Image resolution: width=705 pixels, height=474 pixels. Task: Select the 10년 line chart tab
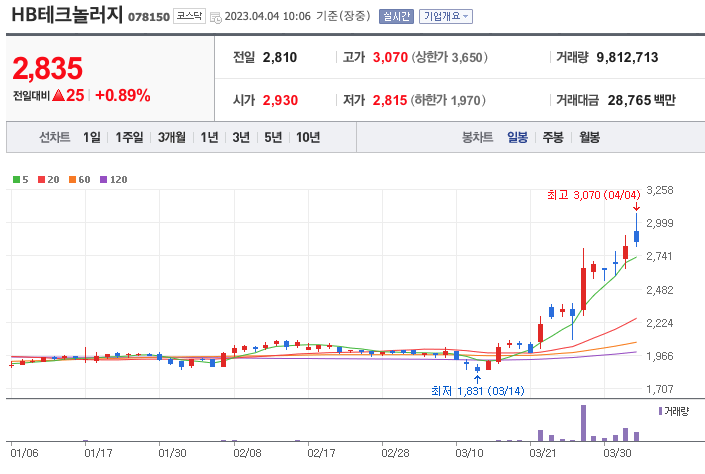(x=308, y=137)
